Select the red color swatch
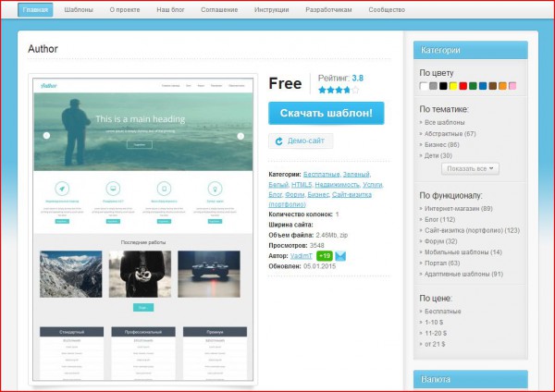 click(463, 86)
